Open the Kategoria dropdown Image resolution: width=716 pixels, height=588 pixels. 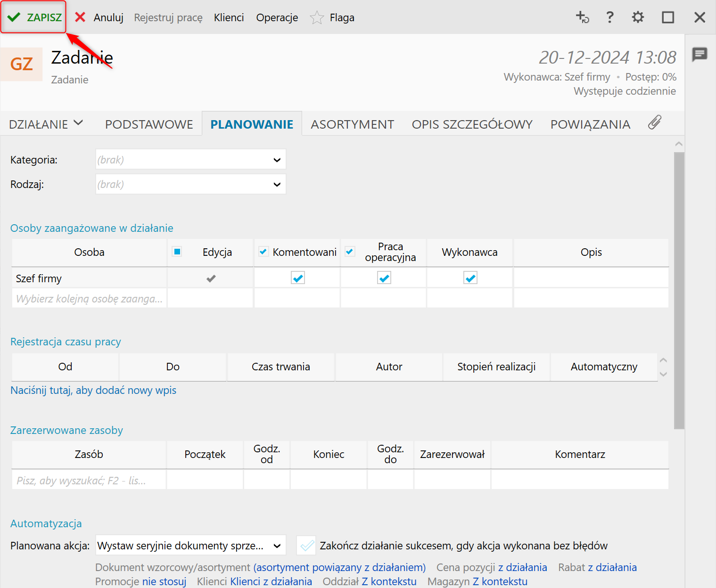[191, 160]
